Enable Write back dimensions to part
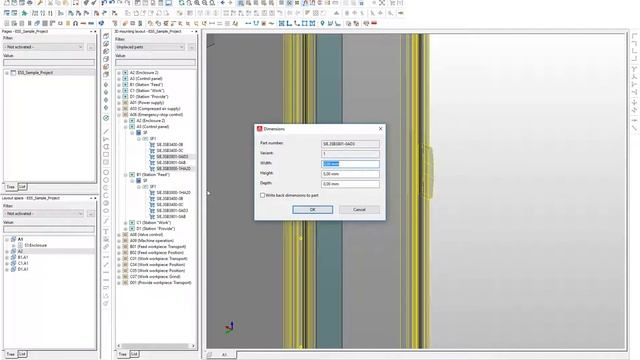The height and width of the screenshot is (360, 640). tap(262, 196)
